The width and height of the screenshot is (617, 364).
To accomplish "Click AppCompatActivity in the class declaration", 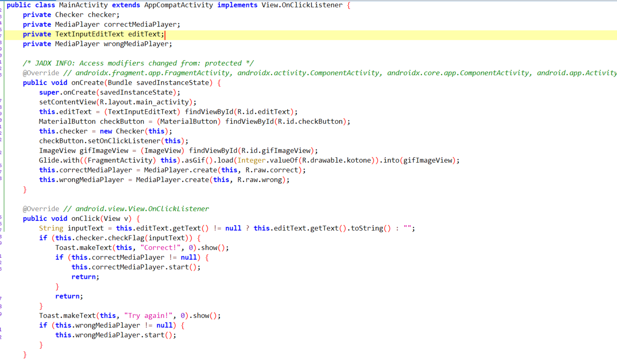I will [179, 5].
